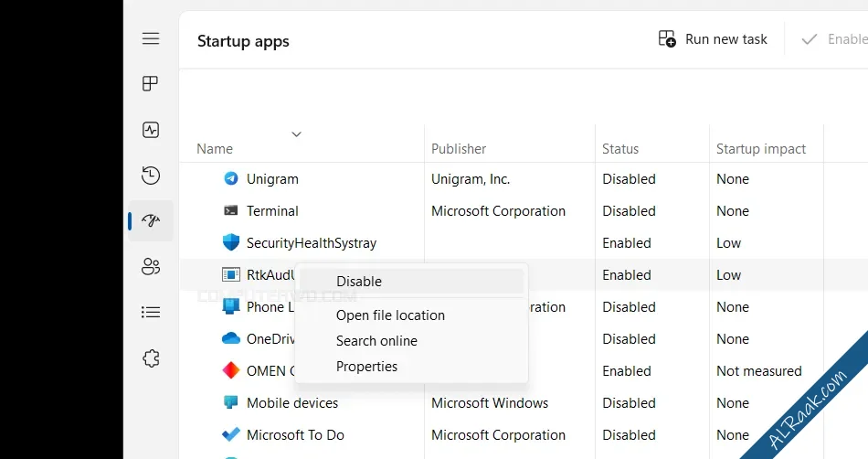Image resolution: width=868 pixels, height=459 pixels.
Task: Click the Run new task button
Action: tap(713, 38)
